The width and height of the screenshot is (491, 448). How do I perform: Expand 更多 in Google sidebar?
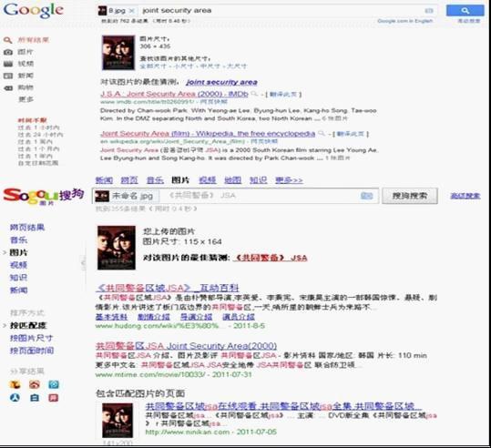(26, 99)
